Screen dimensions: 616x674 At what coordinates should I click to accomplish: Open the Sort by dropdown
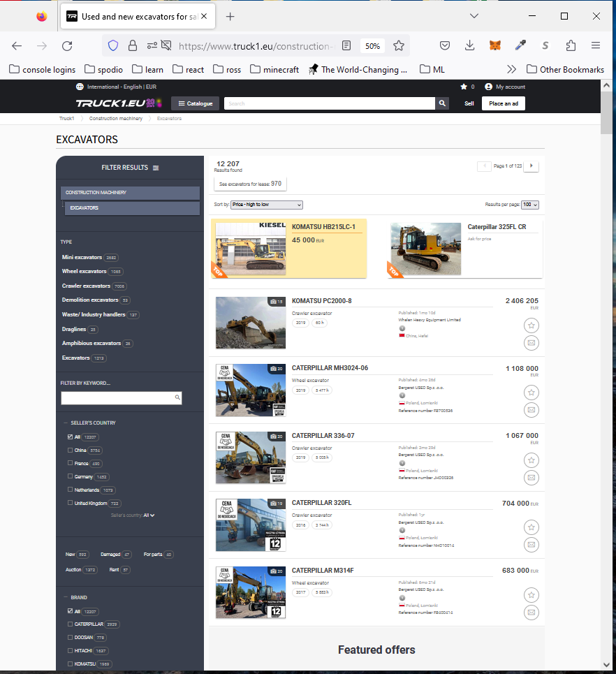267,205
